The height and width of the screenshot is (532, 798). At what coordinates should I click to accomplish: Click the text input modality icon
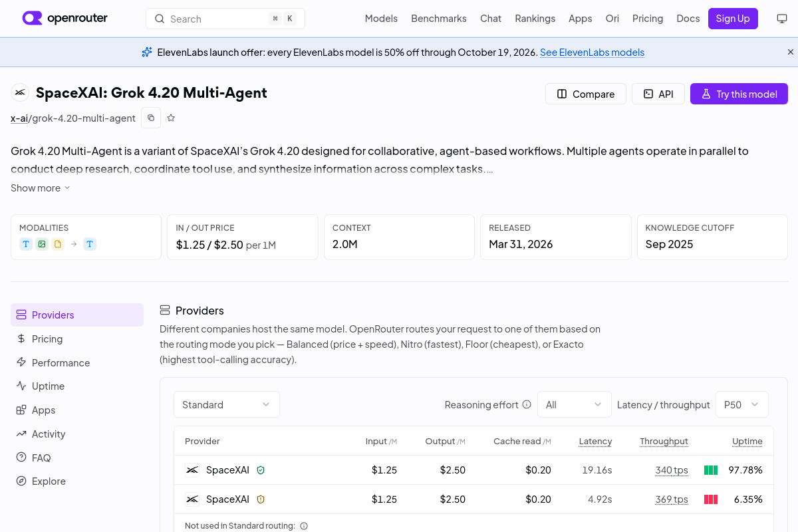pos(26,244)
